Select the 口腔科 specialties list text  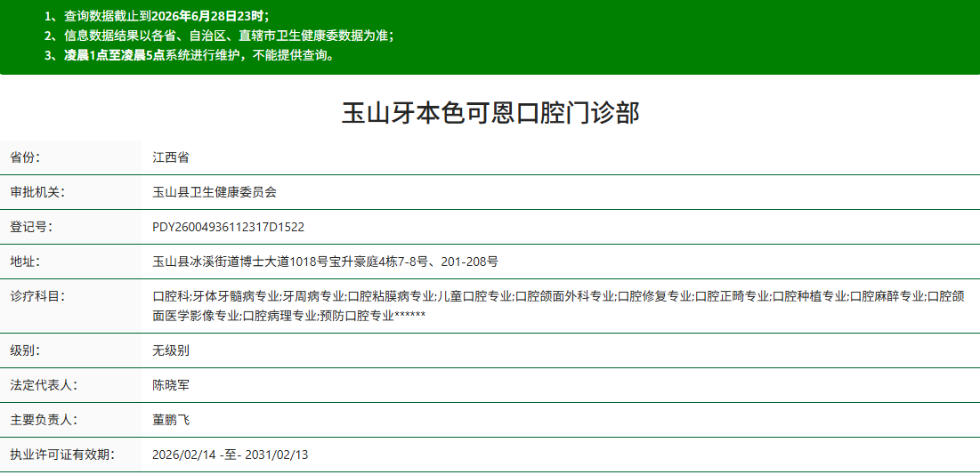[x=558, y=306]
